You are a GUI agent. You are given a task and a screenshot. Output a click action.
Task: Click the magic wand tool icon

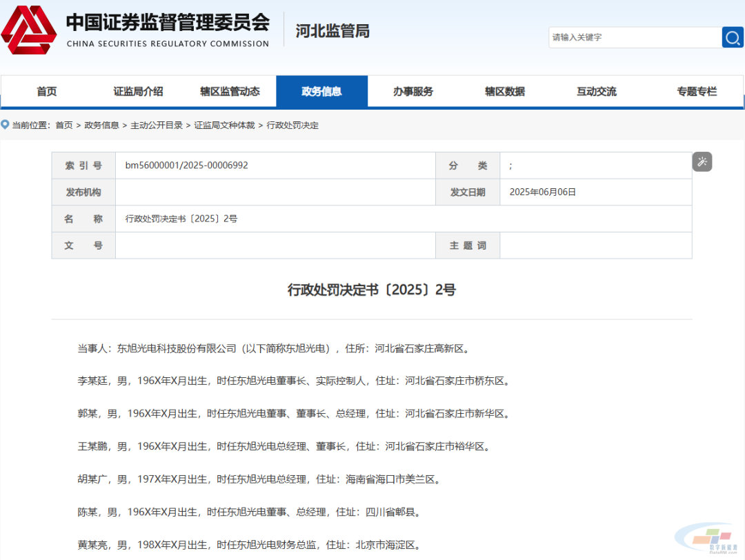click(x=702, y=162)
